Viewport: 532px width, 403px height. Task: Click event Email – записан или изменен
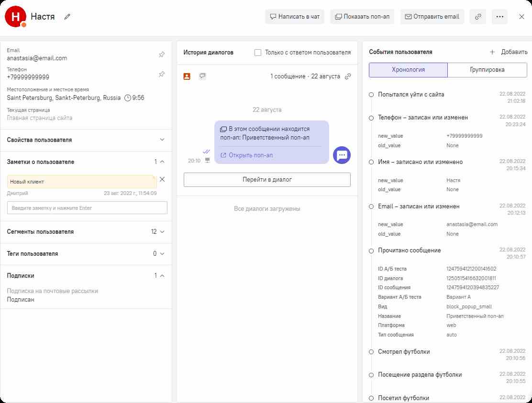click(x=419, y=207)
